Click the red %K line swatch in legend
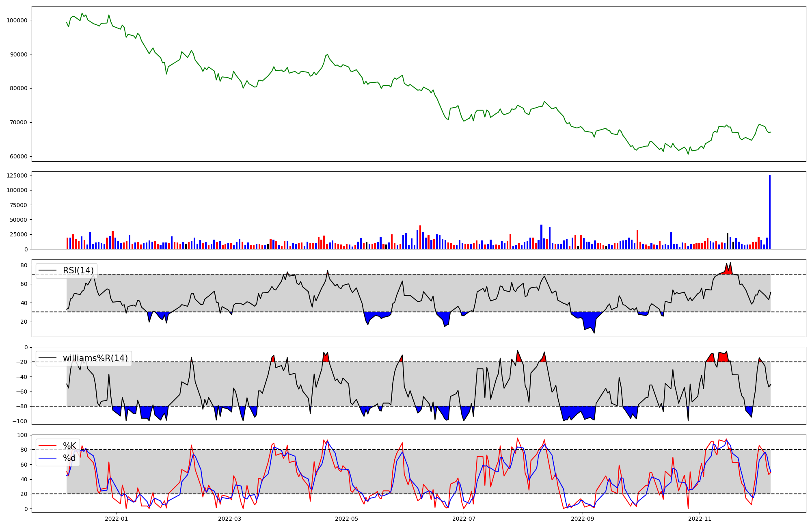 [x=47, y=446]
